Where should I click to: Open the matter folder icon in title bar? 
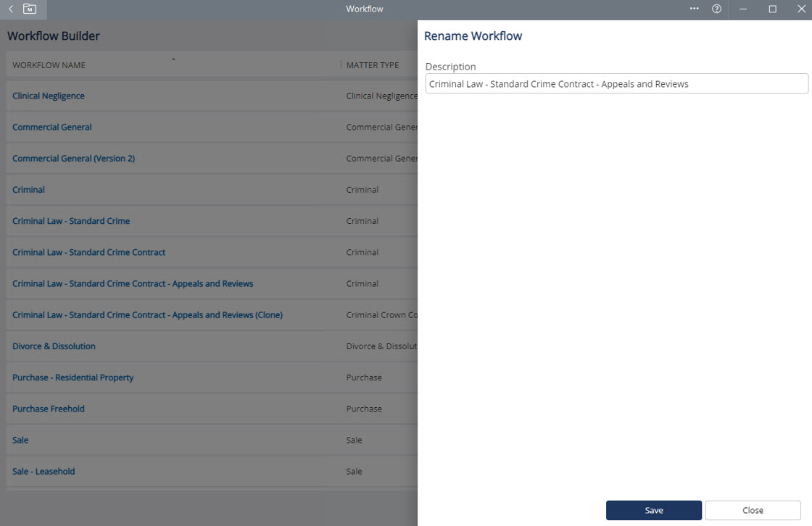(x=30, y=9)
